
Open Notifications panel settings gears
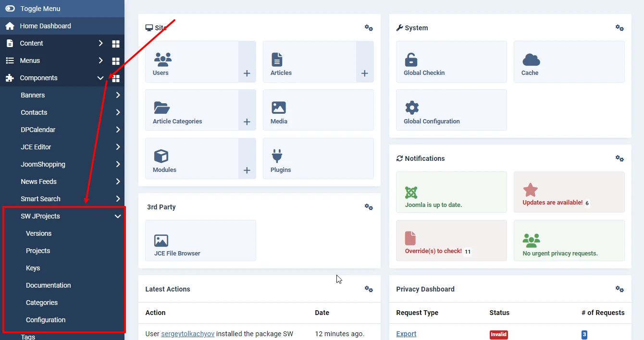point(619,158)
